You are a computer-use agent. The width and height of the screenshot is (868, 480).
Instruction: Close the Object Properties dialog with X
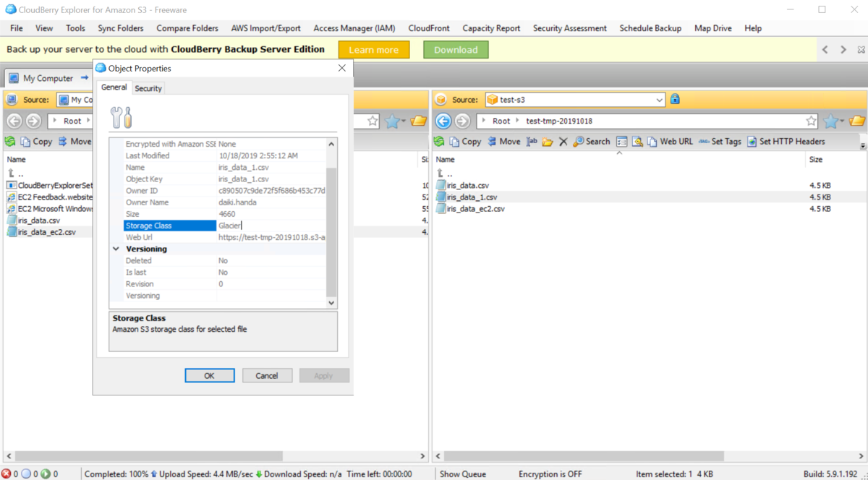(342, 68)
